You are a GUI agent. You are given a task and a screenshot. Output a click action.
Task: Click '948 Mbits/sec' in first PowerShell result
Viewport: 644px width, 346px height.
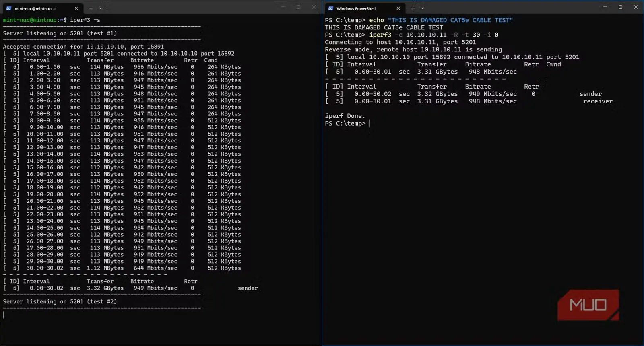[493, 72]
